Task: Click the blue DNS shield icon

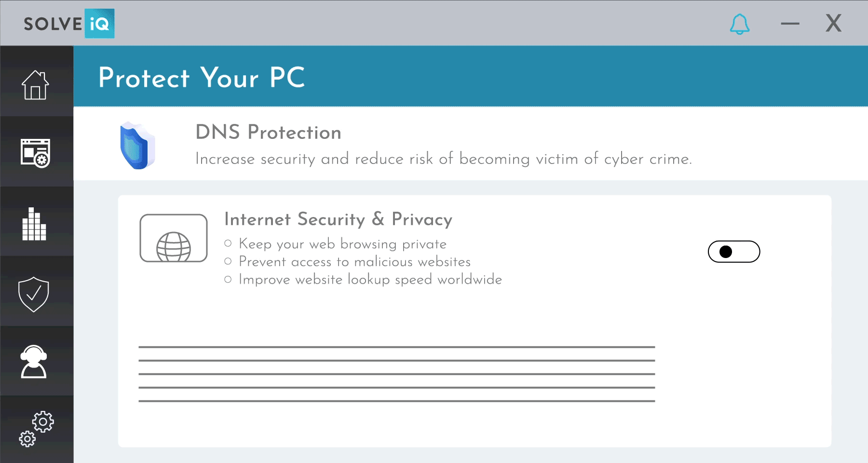Action: (x=137, y=146)
